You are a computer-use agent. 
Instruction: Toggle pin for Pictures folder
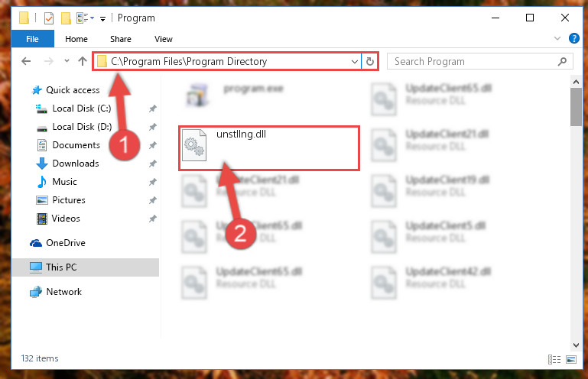(x=152, y=200)
